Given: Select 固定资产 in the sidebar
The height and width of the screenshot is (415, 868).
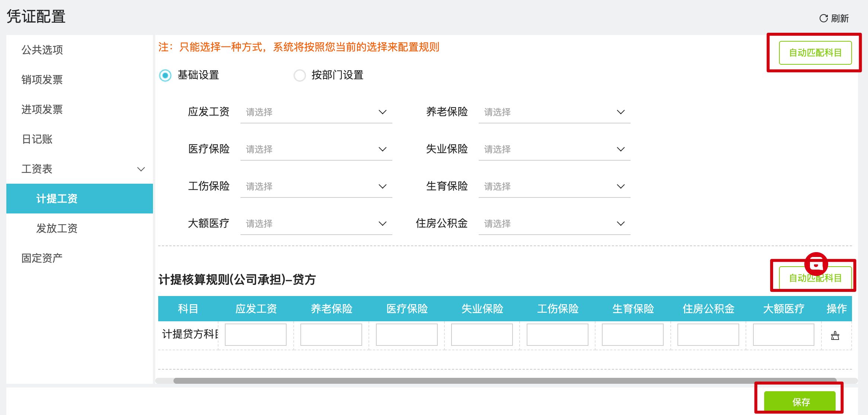Looking at the screenshot, I should click(x=42, y=258).
